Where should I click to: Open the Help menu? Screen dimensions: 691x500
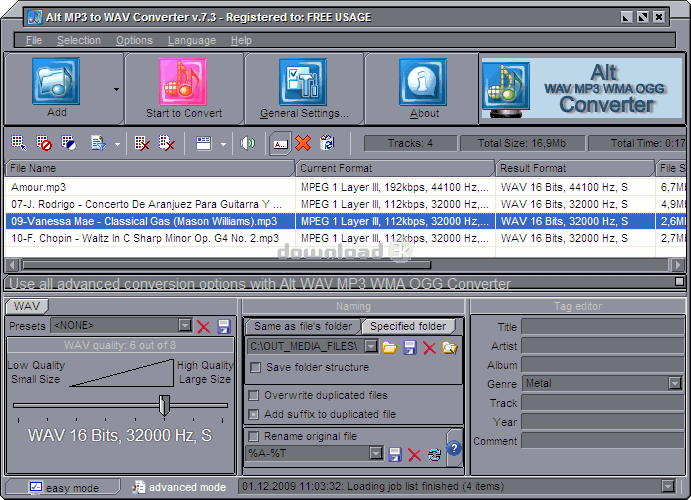coord(241,40)
